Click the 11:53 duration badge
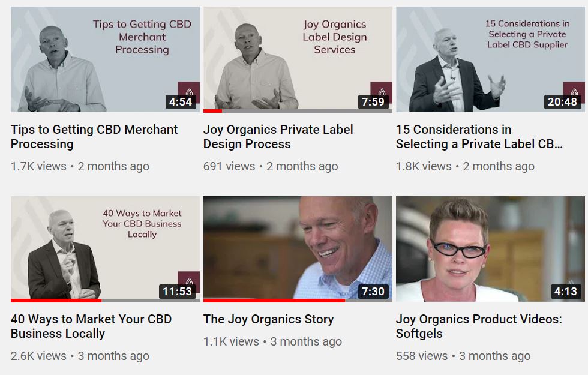 (178, 292)
